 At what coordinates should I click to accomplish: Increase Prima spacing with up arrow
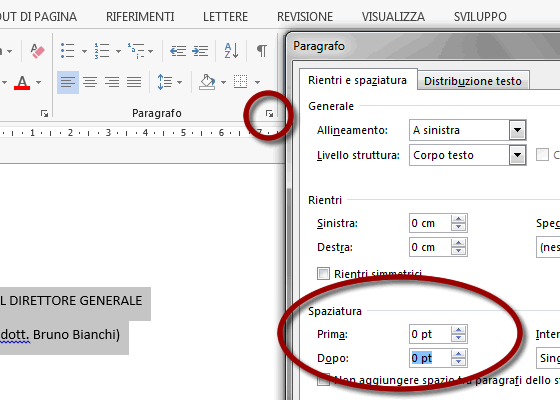(x=459, y=330)
